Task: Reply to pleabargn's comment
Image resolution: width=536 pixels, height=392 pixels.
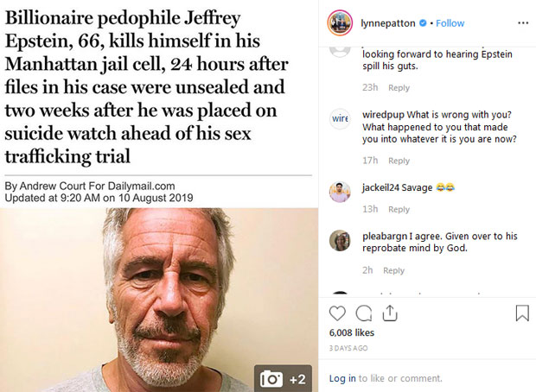Action: click(393, 270)
